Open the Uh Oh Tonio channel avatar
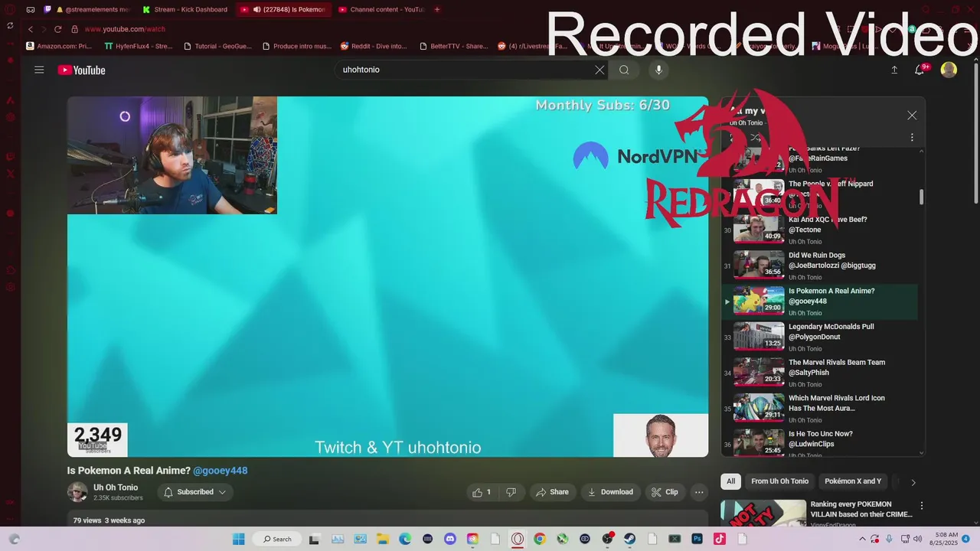980x551 pixels. click(77, 492)
